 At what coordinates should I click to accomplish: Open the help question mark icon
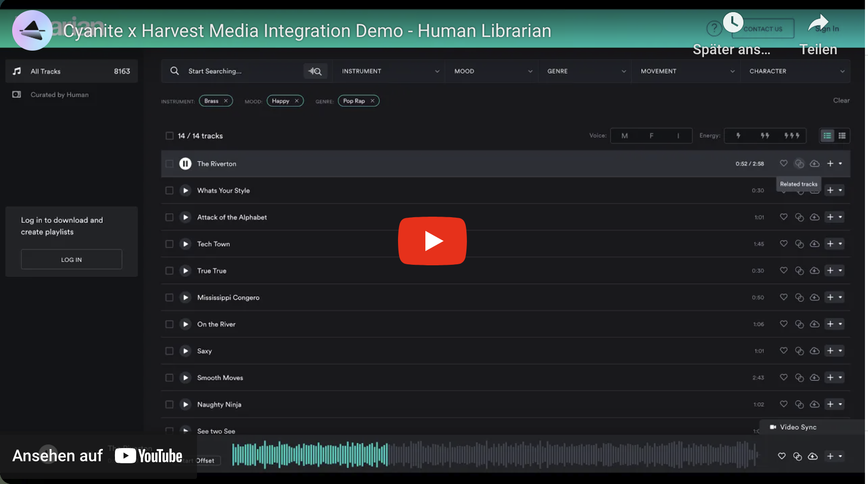pos(714,28)
